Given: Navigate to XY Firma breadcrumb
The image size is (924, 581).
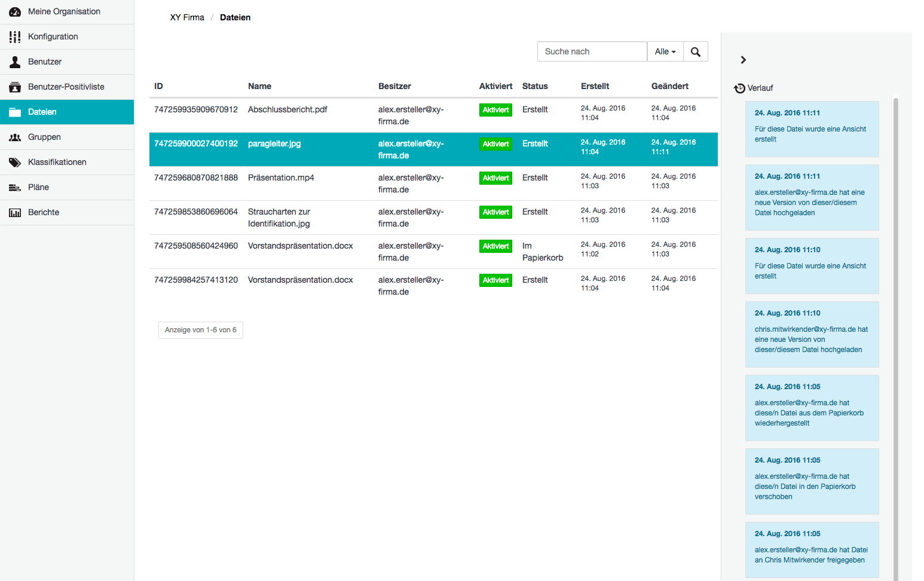Looking at the screenshot, I should pos(187,17).
